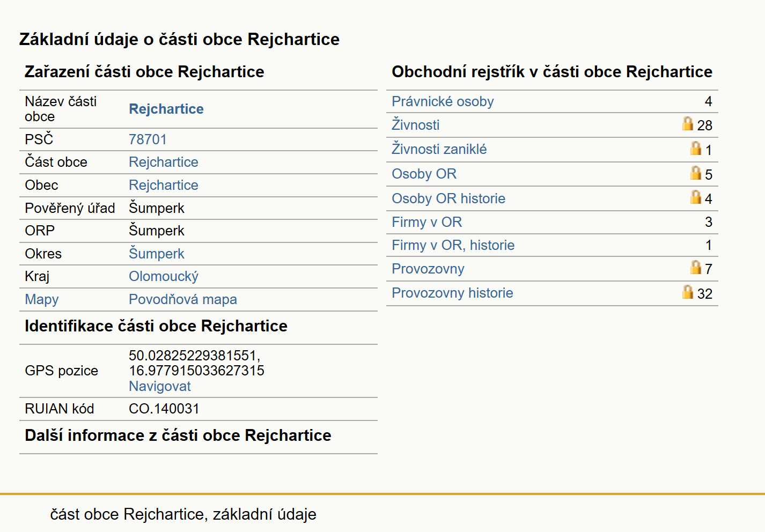Image resolution: width=765 pixels, height=532 pixels.
Task: Click the Mapy link
Action: [x=42, y=299]
